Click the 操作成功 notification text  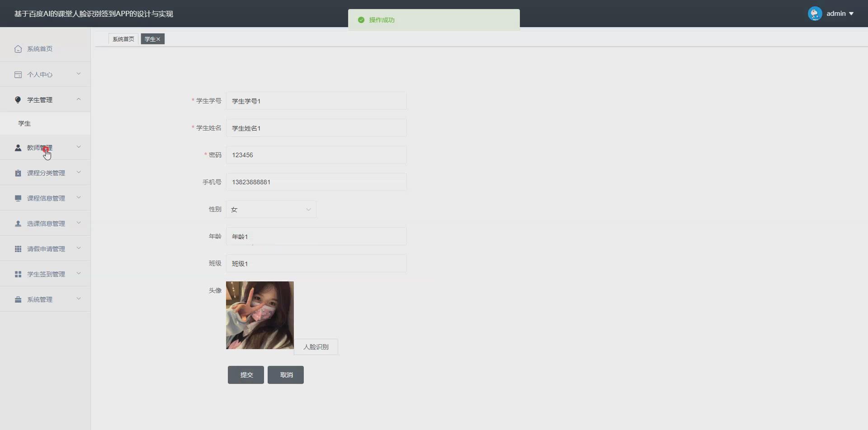382,20
